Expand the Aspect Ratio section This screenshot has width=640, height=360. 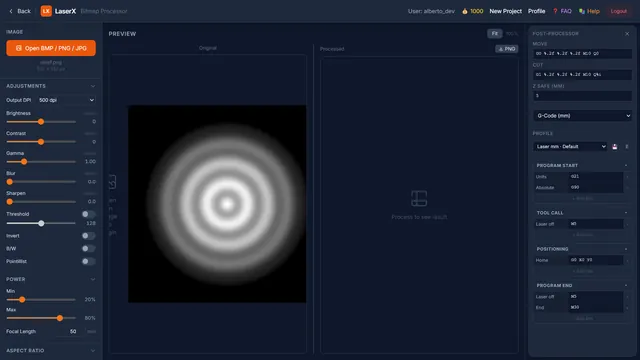93,351
